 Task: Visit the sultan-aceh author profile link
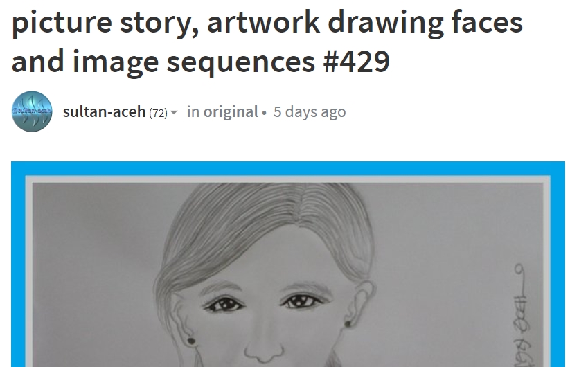(104, 111)
